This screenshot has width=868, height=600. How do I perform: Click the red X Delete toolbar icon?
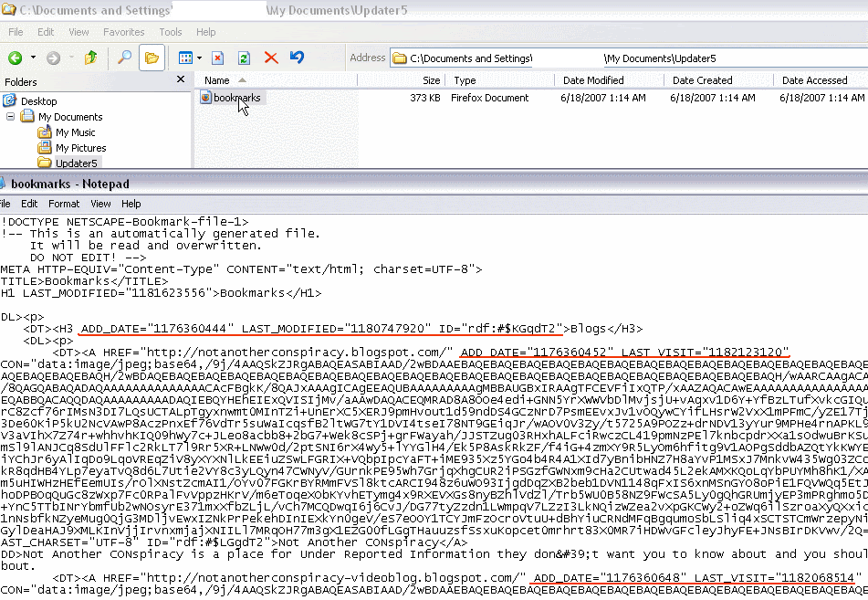[x=271, y=58]
